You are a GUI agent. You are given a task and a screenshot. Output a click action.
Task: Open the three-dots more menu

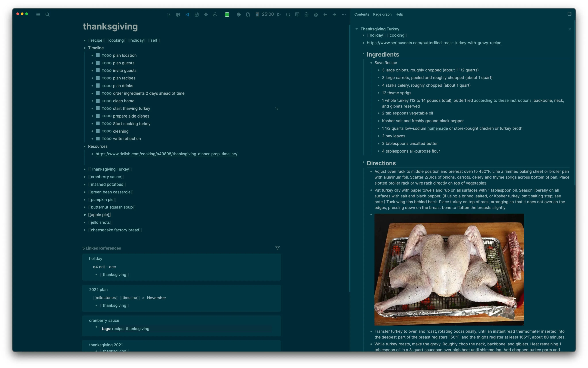click(344, 15)
